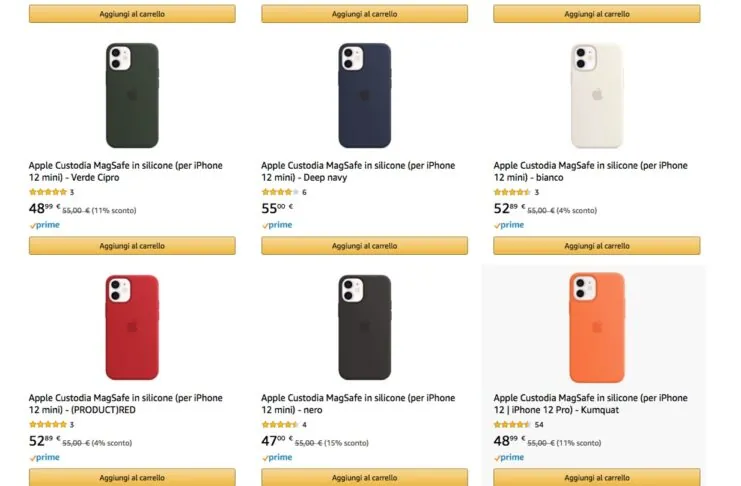Open the (PRODUCT)RED case title link
This screenshot has height=486, width=741.
pos(125,404)
